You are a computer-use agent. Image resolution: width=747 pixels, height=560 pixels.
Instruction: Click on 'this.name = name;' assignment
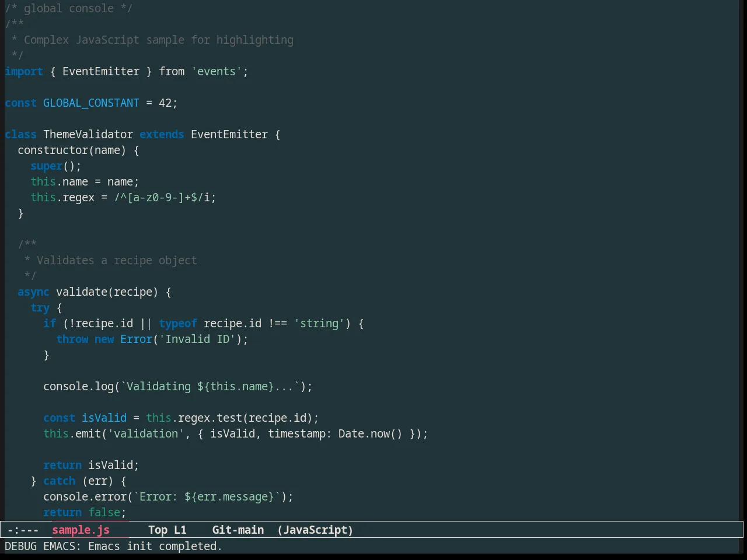85,181
